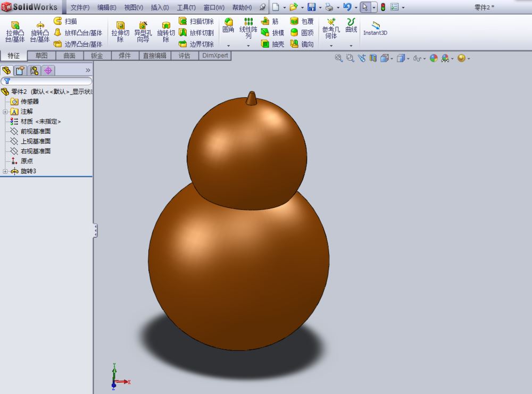Click the Open file folder icon
This screenshot has width=532, height=394.
[294, 7]
